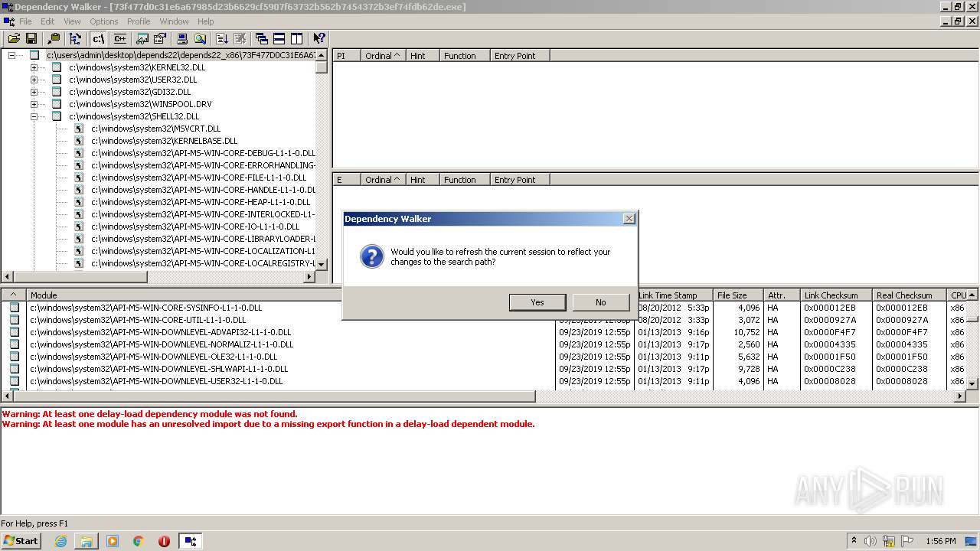Open System Information computer icon
Viewport: 980px width, 551px height.
(182, 38)
